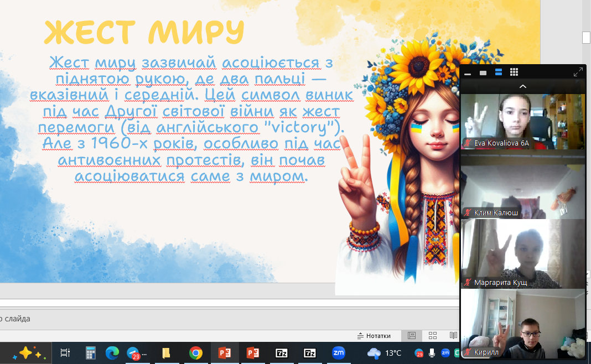Open the weather widget showing 13°C

385,353
